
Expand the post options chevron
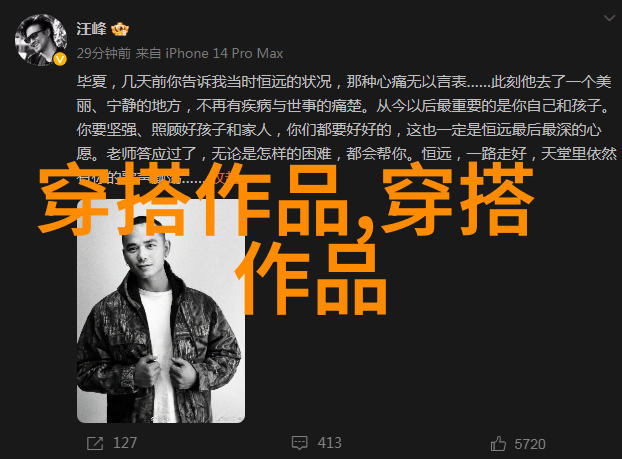click(x=609, y=18)
